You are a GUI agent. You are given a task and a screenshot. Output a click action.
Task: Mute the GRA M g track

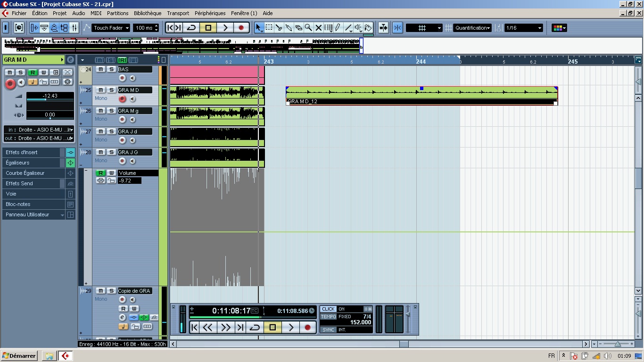[x=100, y=111]
